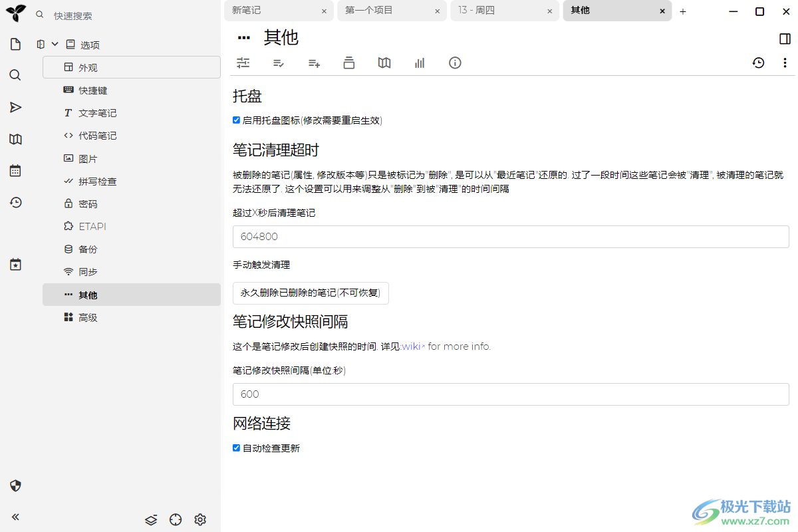Select 代码笔记 in the options tree
The image size is (798, 532).
[x=132, y=136]
